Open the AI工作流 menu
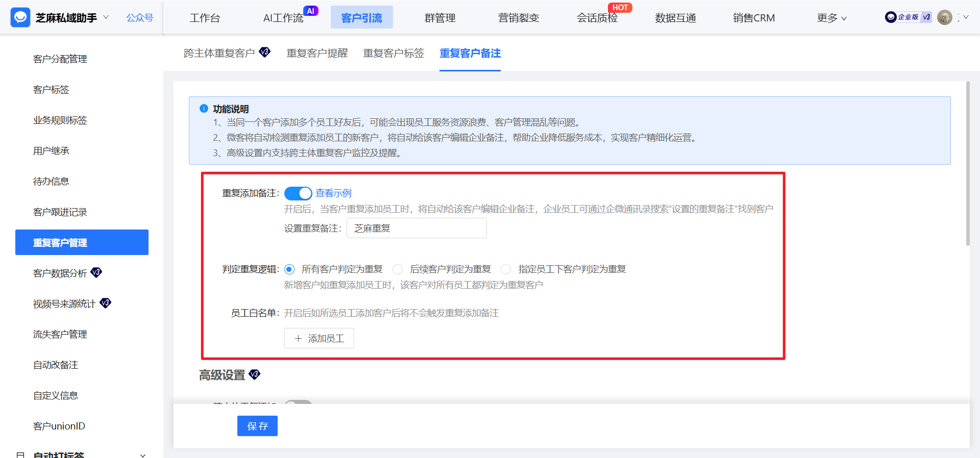 pos(283,18)
